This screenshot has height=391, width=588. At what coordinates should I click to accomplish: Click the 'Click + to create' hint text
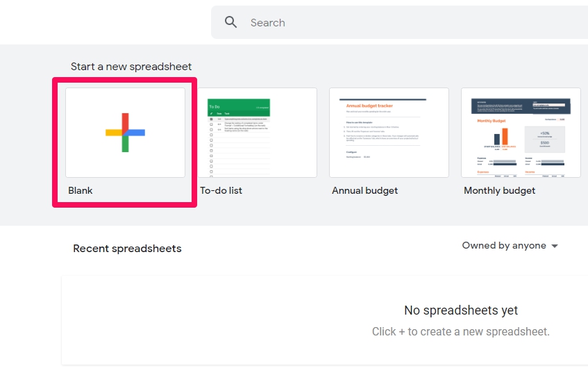pos(461,332)
